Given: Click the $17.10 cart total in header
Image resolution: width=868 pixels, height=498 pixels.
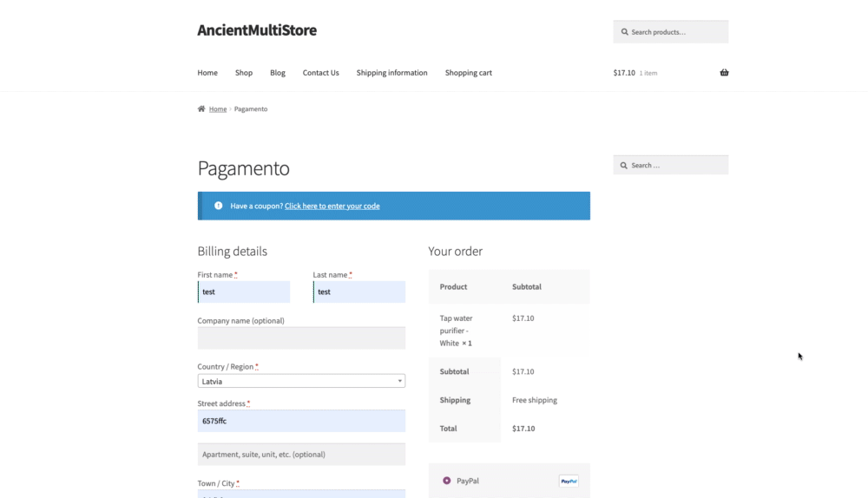Looking at the screenshot, I should click(x=624, y=73).
